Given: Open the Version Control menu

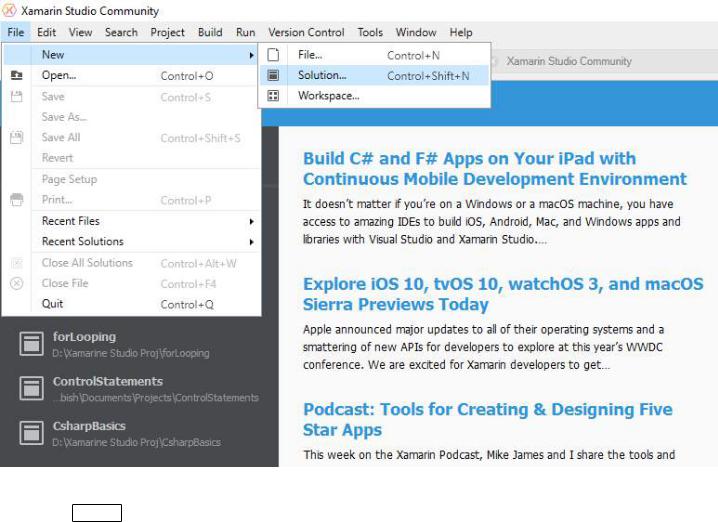Looking at the screenshot, I should pyautogui.click(x=306, y=33).
